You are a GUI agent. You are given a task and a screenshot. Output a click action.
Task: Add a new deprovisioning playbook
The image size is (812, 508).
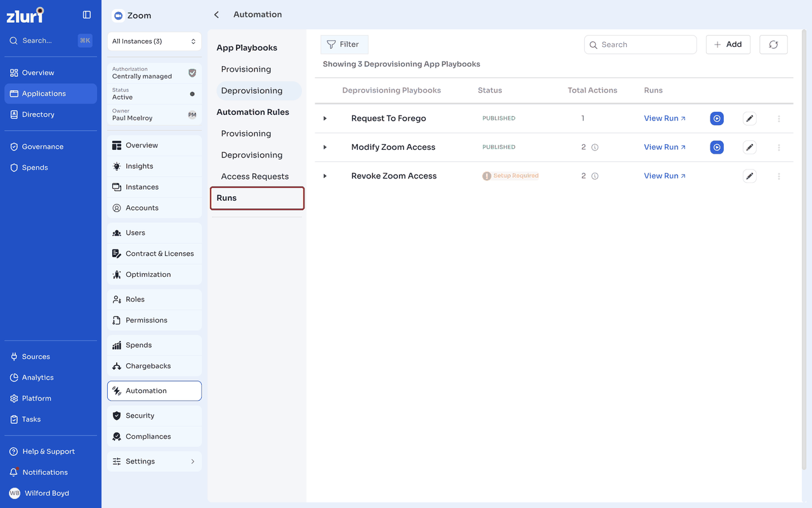tap(728, 44)
